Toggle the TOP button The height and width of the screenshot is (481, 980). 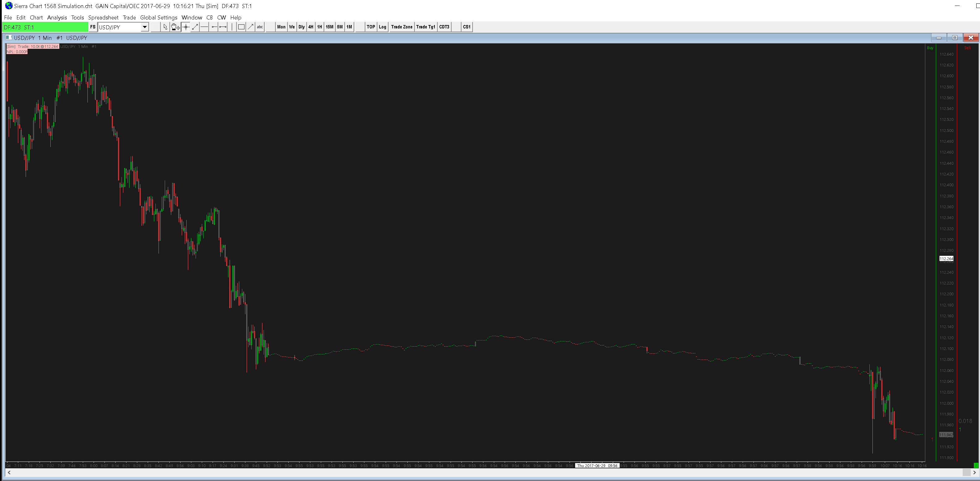tap(371, 27)
